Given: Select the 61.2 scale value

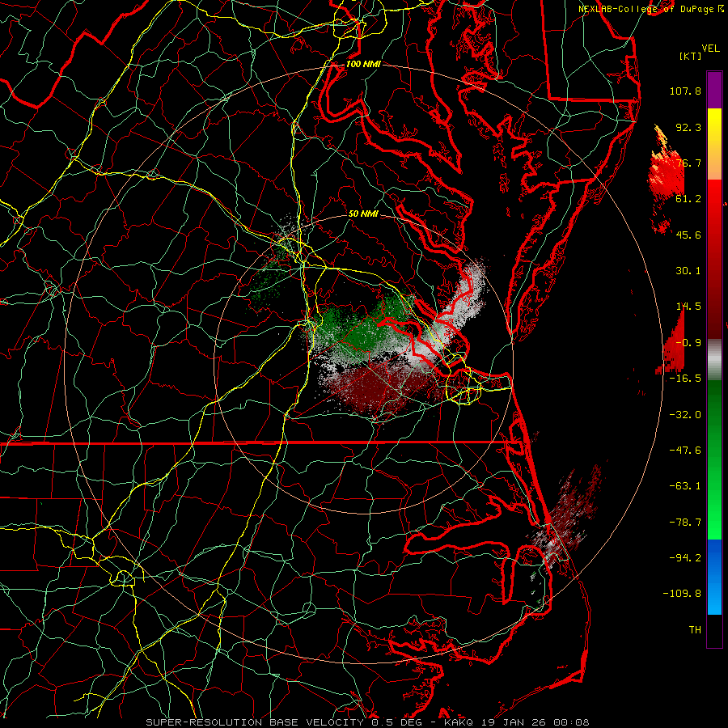Looking at the screenshot, I should 688,199.
